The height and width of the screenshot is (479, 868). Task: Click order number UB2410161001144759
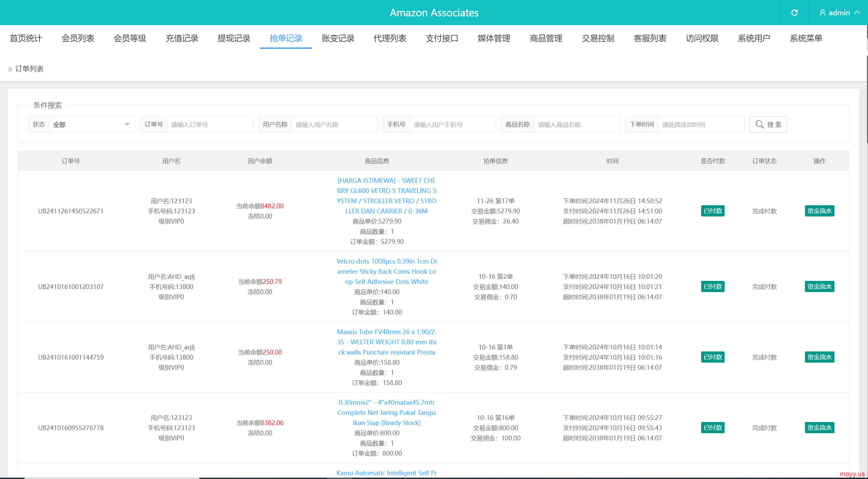(x=71, y=357)
